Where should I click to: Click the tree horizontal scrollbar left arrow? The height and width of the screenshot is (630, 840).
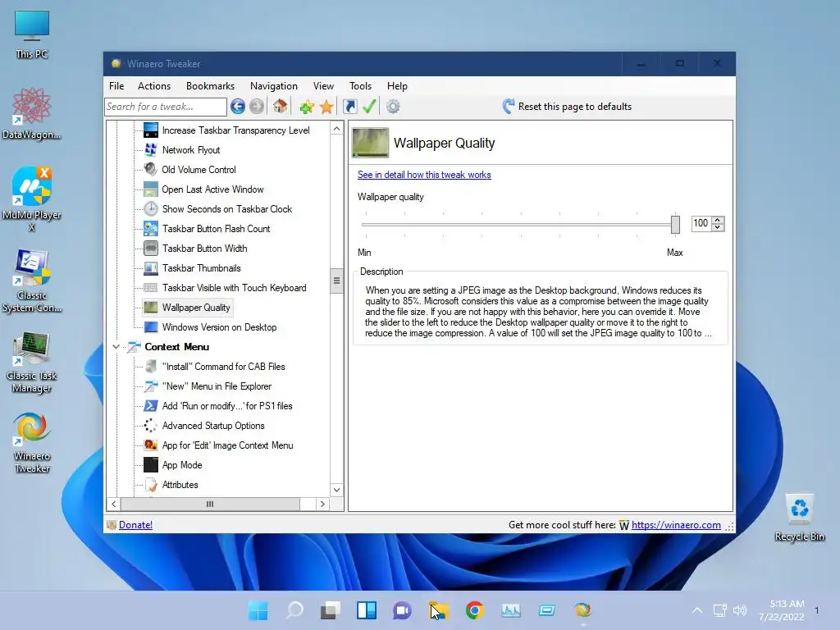click(x=113, y=504)
